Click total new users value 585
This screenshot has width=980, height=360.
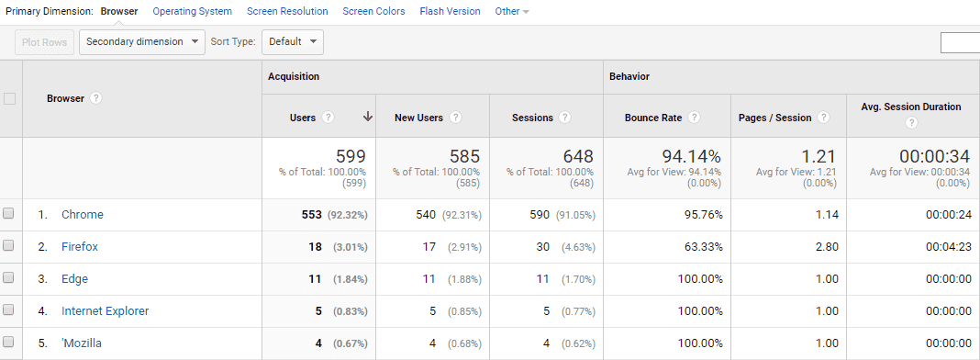[x=464, y=156]
